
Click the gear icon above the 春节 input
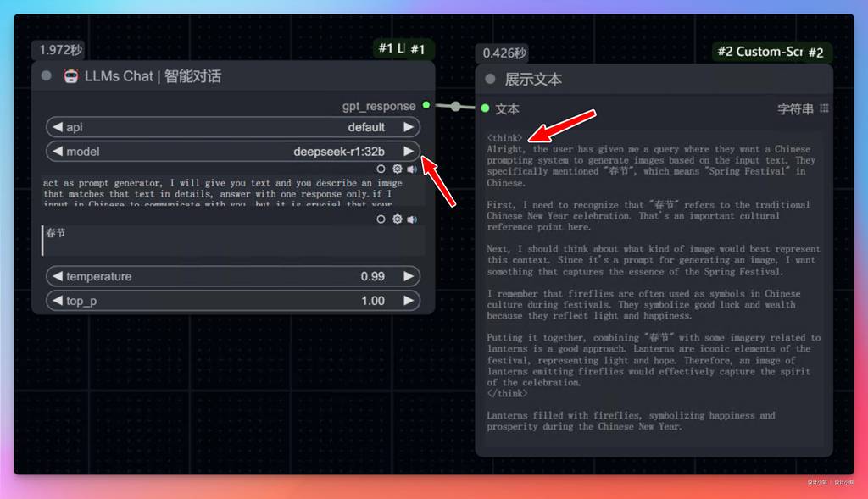point(397,219)
